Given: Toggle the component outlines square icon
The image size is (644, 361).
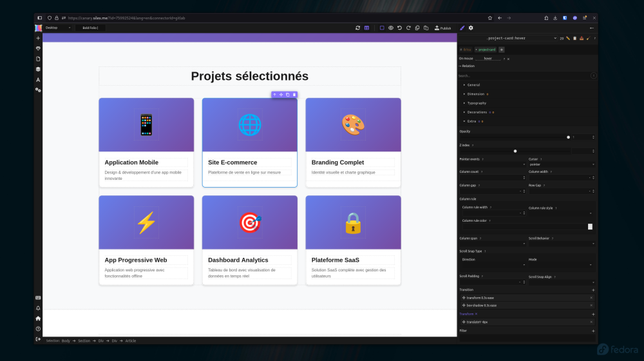Looking at the screenshot, I should pos(382,28).
